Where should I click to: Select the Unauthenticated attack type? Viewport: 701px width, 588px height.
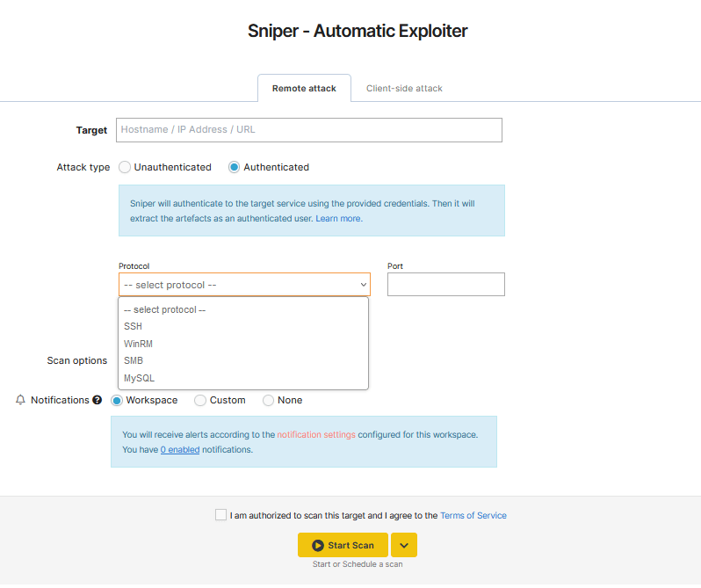click(x=125, y=167)
